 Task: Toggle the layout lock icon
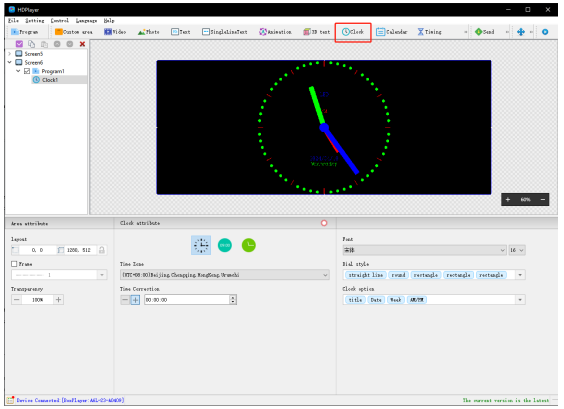[102, 250]
